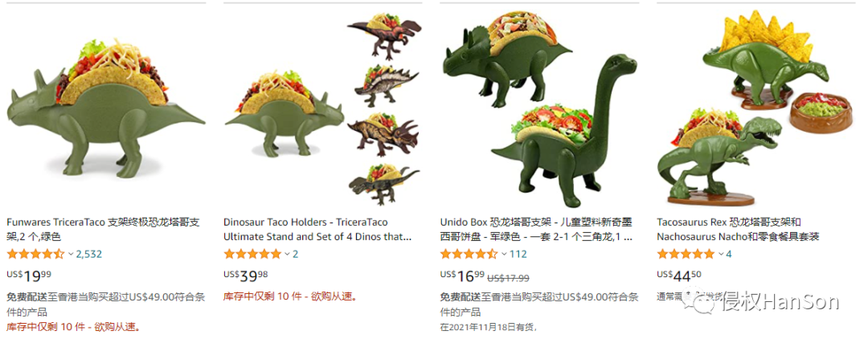The width and height of the screenshot is (868, 339).
Task: Open the Funwares TriceraTaco title link
Action: pyautogui.click(x=104, y=230)
